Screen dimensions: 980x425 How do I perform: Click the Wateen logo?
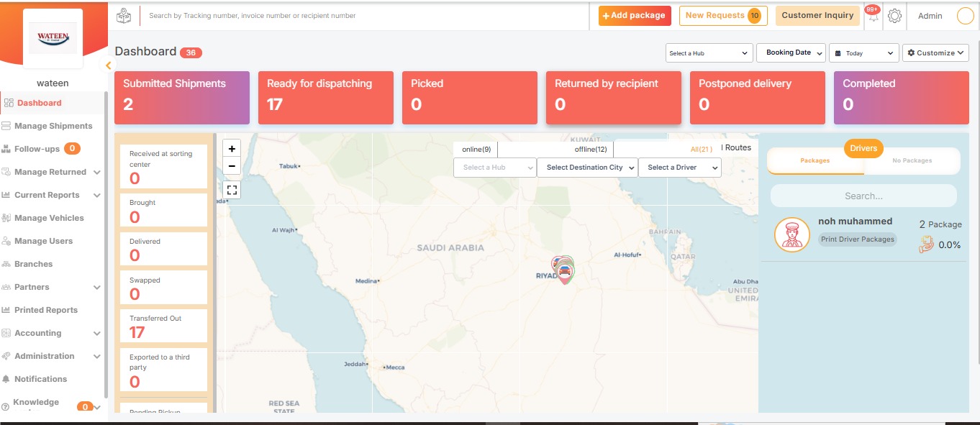click(x=53, y=37)
